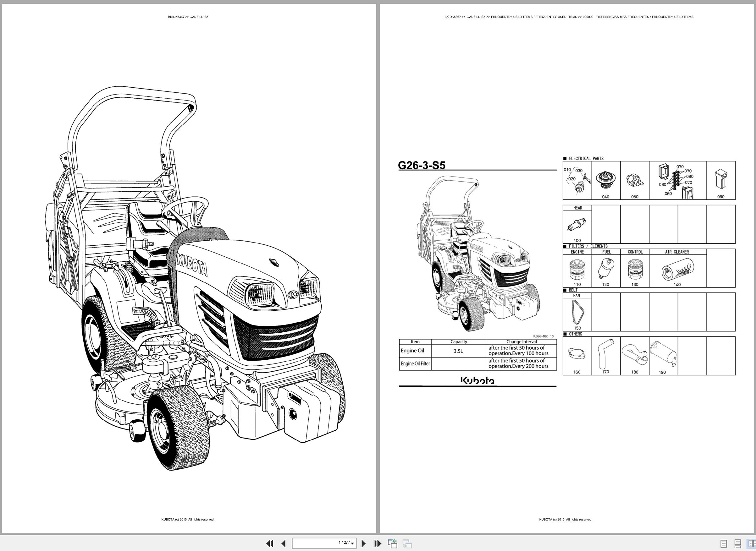Click the BELT section header
This screenshot has width=756, height=551.
click(x=573, y=290)
